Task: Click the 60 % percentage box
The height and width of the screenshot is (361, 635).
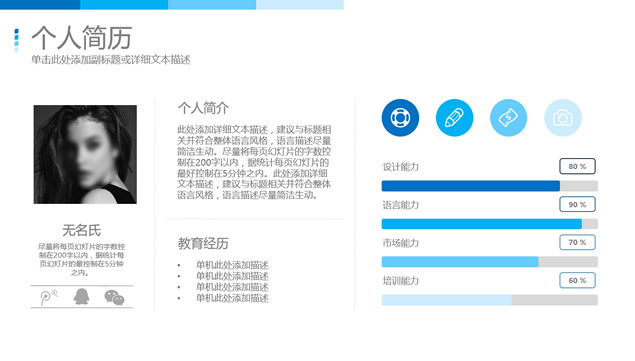Action: (x=577, y=280)
